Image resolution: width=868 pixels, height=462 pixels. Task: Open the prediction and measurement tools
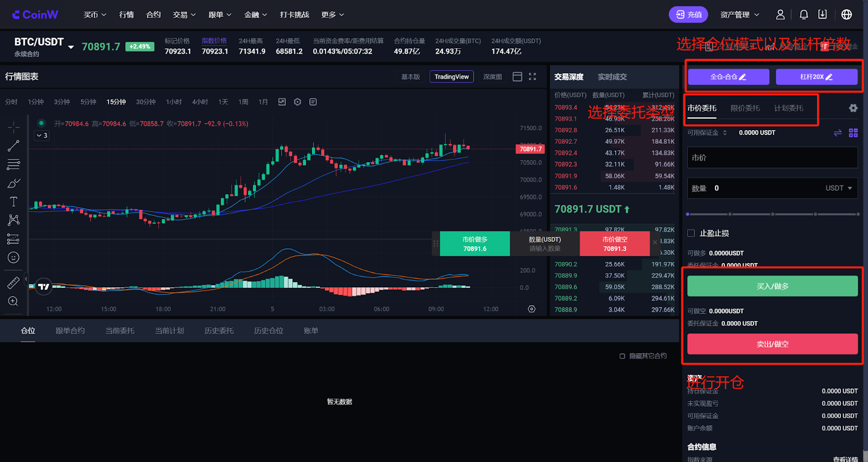14,239
